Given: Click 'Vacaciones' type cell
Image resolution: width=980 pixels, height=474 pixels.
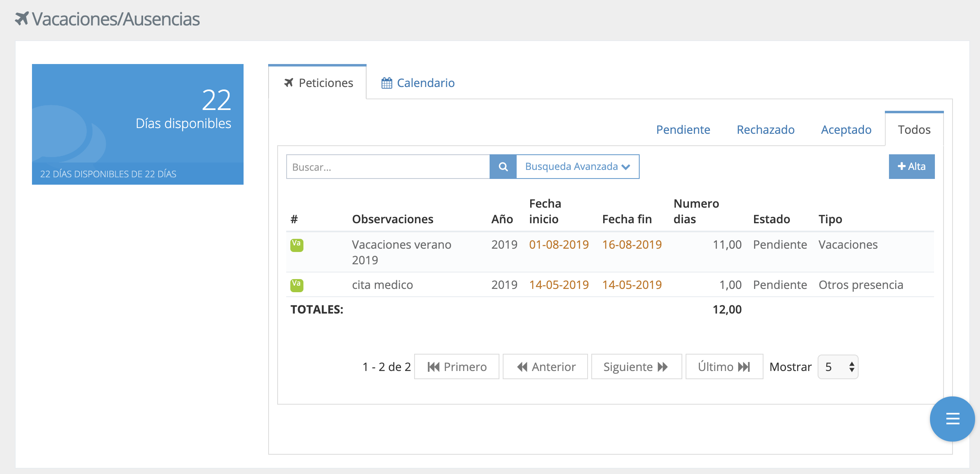Looking at the screenshot, I should tap(848, 245).
